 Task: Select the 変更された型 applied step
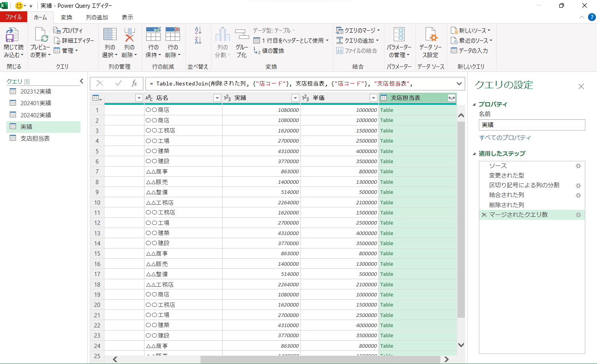point(532,176)
